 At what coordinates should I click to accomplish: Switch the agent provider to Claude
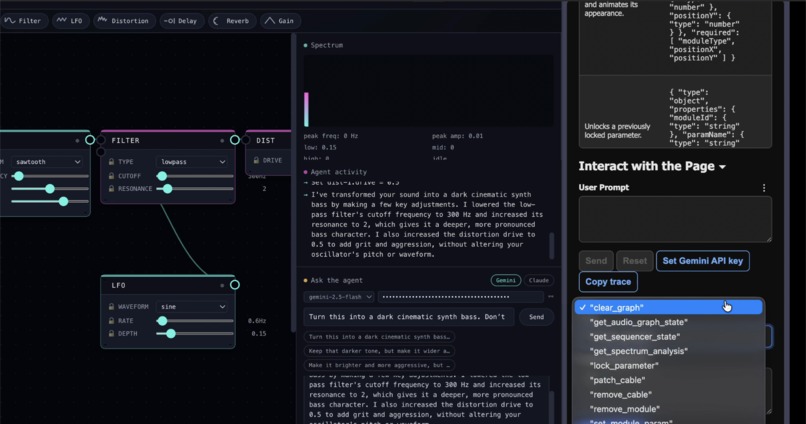pyautogui.click(x=539, y=281)
